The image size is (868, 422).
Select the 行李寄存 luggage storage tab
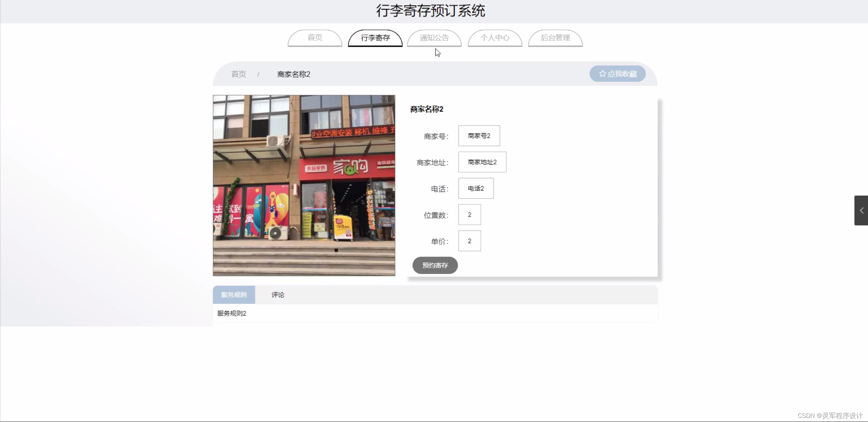pos(375,38)
